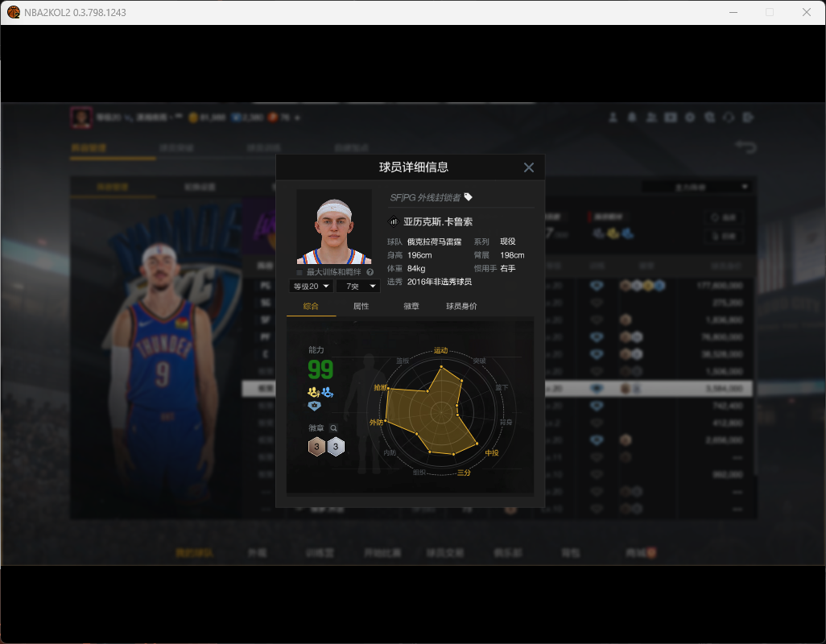Click the 外防 label on the radar chart
Image resolution: width=826 pixels, height=644 pixels.
pyautogui.click(x=376, y=423)
